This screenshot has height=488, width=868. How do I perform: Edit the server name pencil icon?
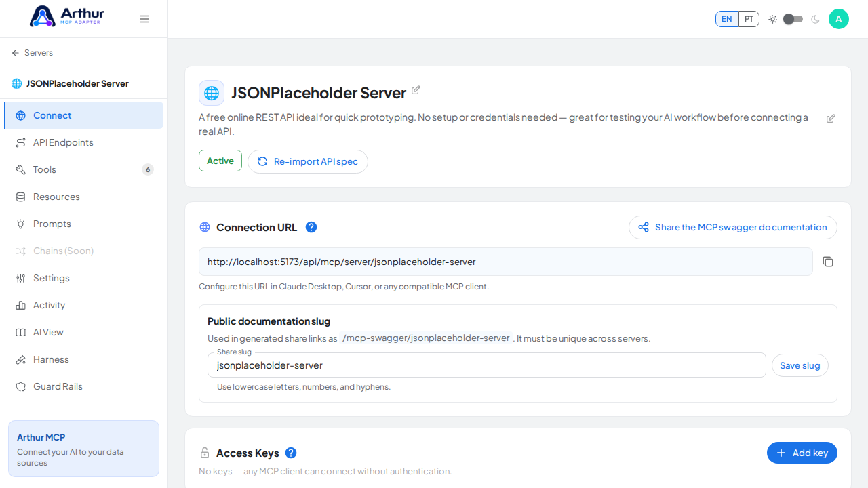point(416,90)
